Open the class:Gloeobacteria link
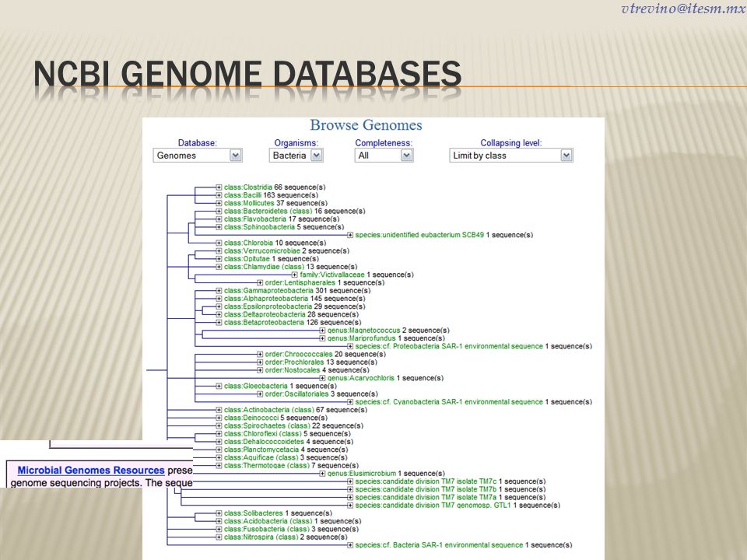This screenshot has height=560, width=747. (256, 386)
